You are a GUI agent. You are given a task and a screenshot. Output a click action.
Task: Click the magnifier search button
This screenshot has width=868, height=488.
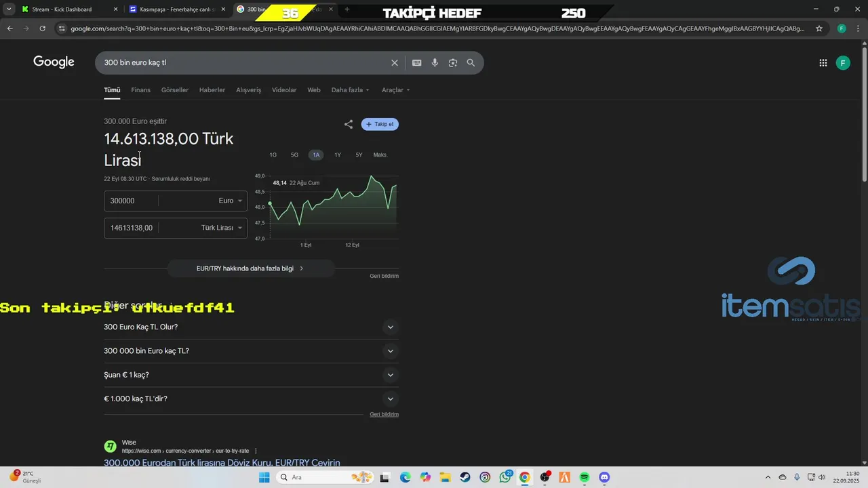tap(471, 62)
